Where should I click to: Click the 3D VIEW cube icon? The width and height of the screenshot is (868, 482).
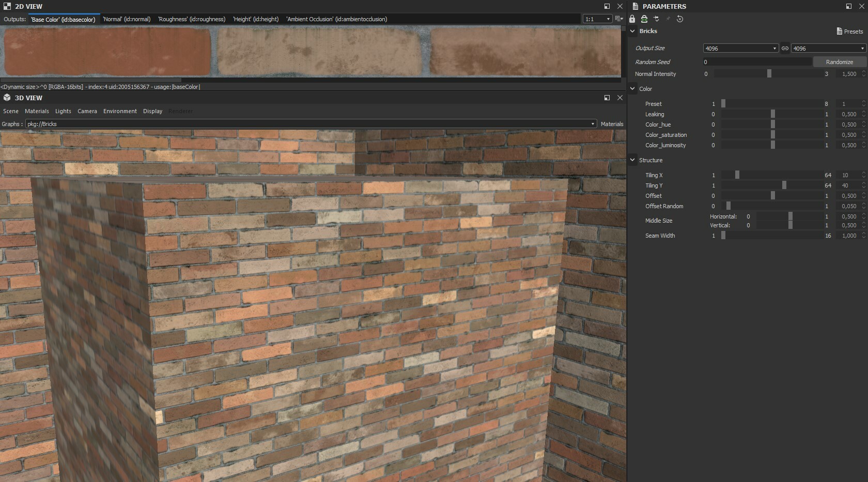7,98
